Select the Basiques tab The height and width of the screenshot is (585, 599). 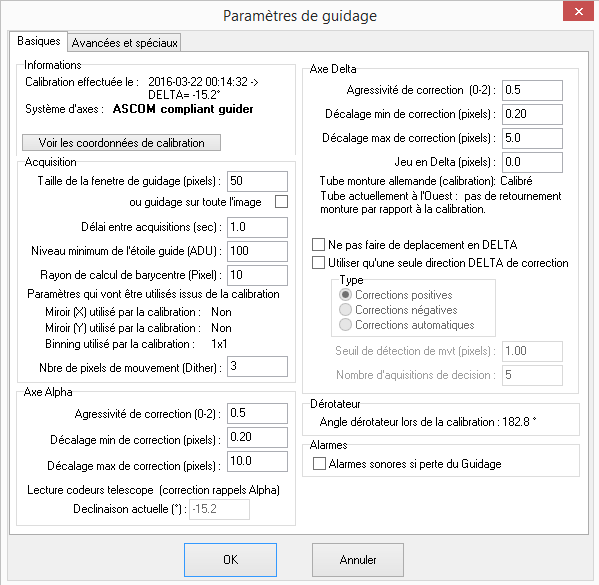(x=39, y=41)
